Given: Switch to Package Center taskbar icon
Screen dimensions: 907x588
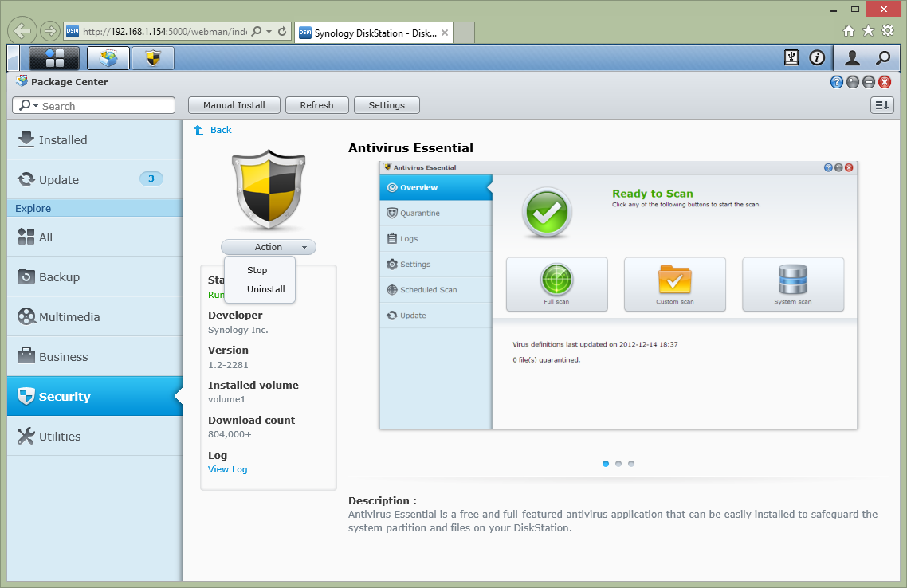Looking at the screenshot, I should point(108,58).
